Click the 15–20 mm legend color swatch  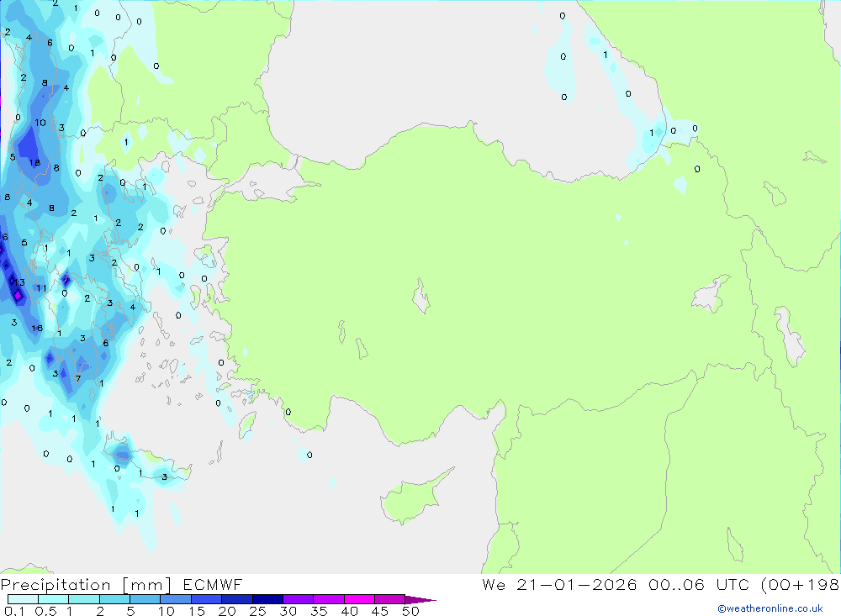(x=207, y=599)
